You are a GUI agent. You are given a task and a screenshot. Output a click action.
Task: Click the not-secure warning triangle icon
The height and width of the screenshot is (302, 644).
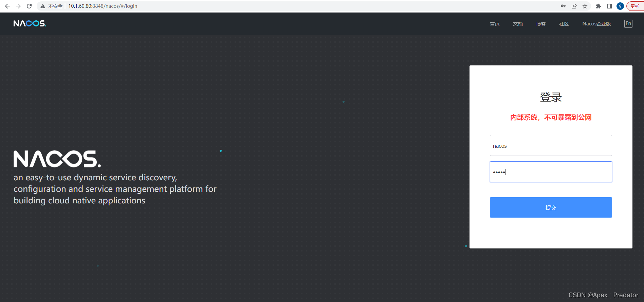pos(43,6)
